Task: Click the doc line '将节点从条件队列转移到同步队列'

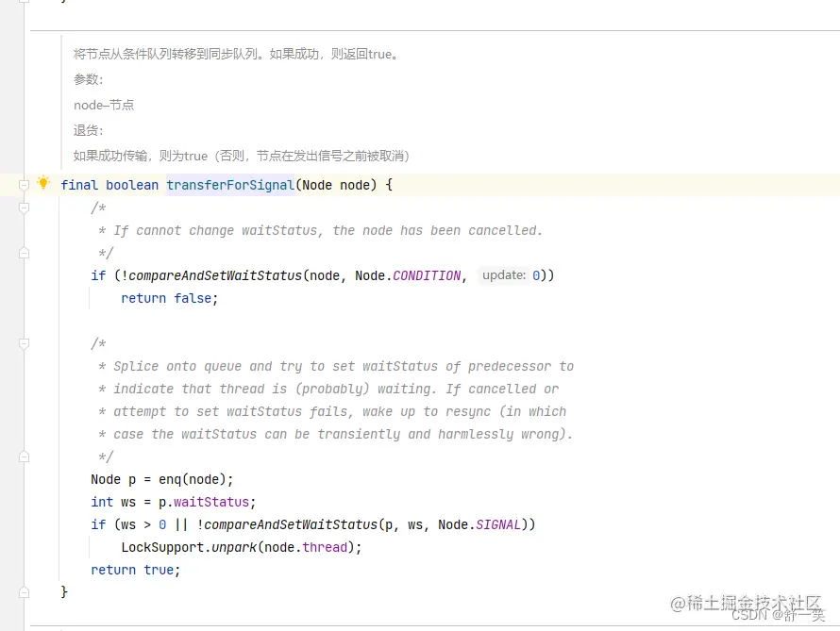Action: tap(236, 54)
